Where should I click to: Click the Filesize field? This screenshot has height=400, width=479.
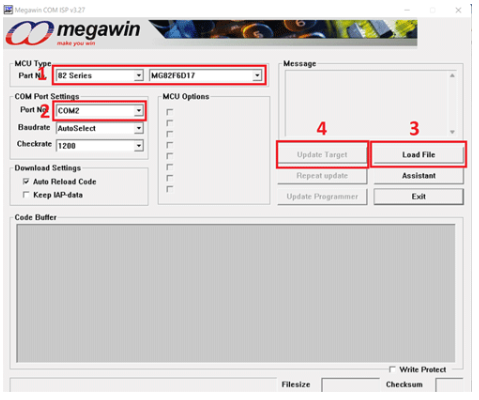point(350,385)
